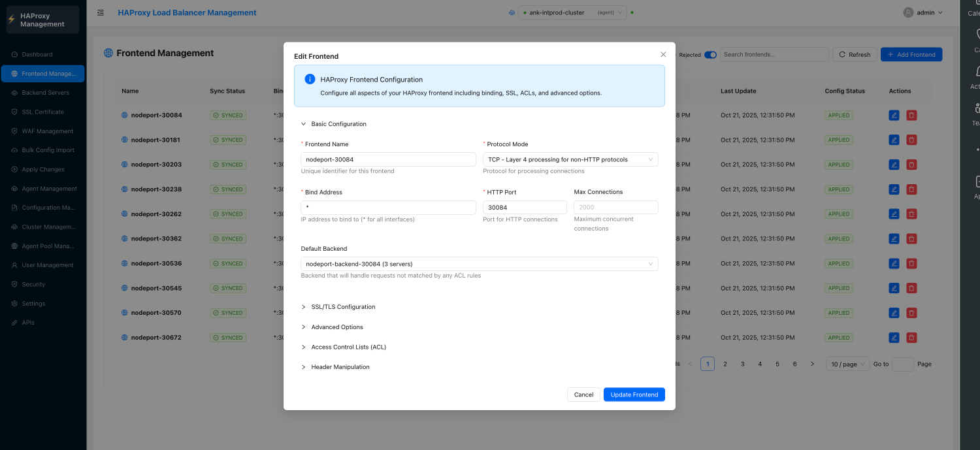Click the Go to page number box
Viewport: 980px width, 450px height.
coord(903,364)
